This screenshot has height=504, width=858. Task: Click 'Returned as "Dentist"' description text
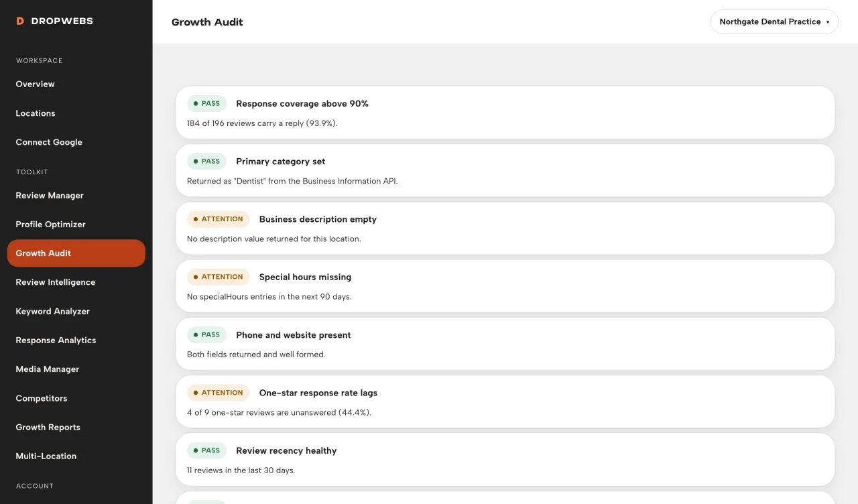click(x=292, y=181)
